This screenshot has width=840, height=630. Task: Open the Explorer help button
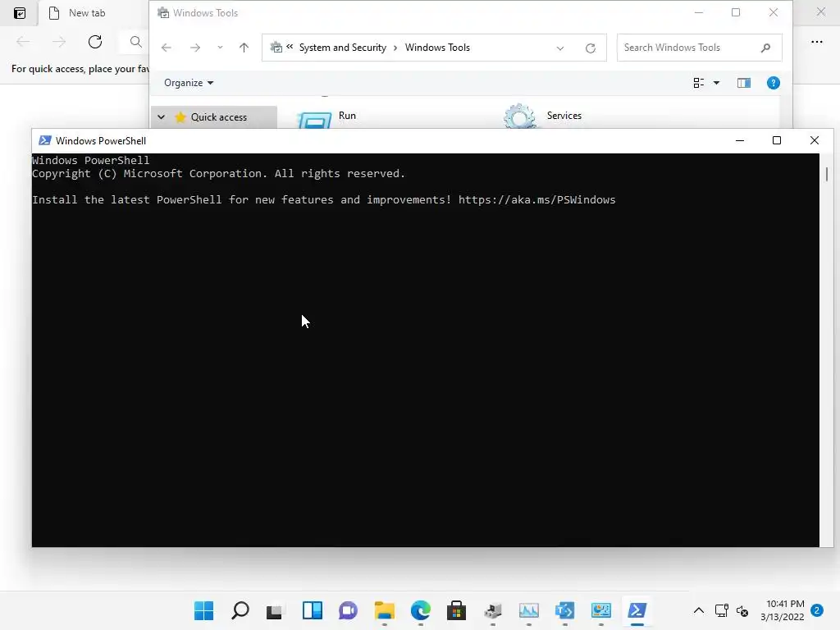pos(773,83)
